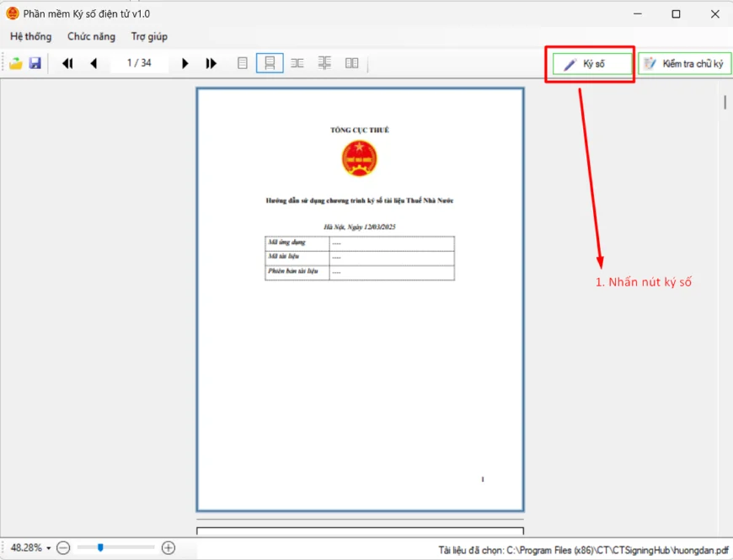Viewport: 733px width, 560px height.
Task: Expand the 48.28% zoom dropdown
Action: pyautogui.click(x=49, y=548)
